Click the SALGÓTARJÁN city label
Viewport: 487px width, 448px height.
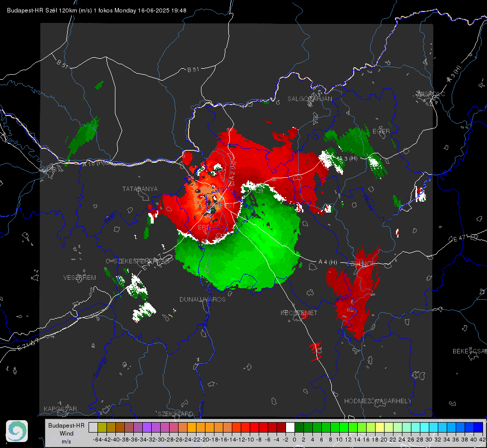point(309,99)
